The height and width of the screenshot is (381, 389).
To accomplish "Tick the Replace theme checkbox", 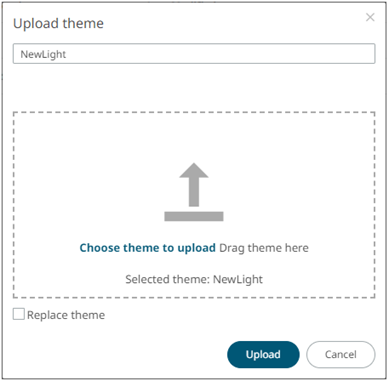I will click(x=19, y=314).
